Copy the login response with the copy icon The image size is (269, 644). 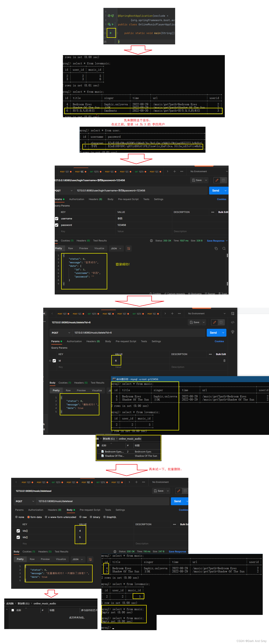[216, 249]
